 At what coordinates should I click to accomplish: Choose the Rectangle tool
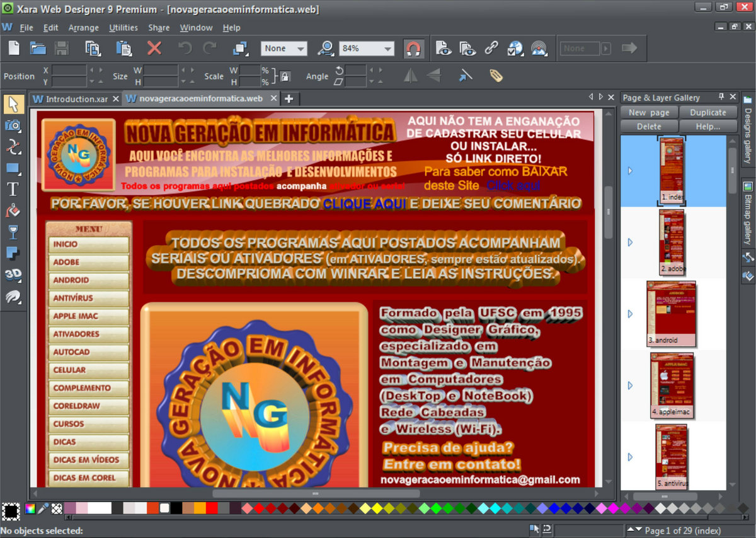14,168
